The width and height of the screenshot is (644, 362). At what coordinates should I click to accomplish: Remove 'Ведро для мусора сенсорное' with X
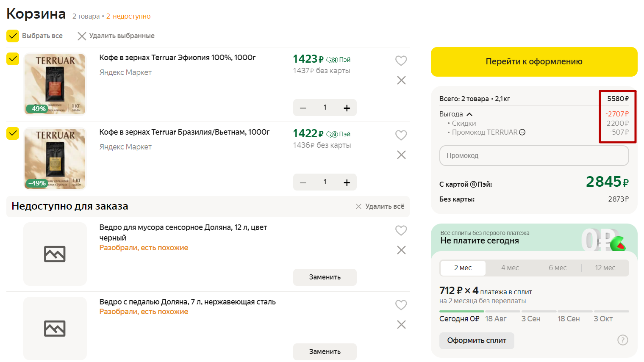[x=401, y=250]
